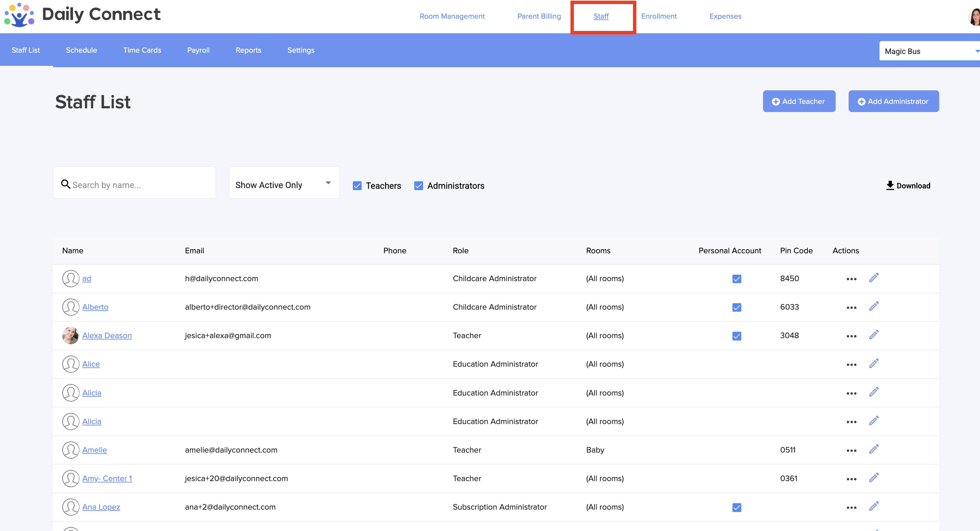Open three-dots actions menu for ad
The width and height of the screenshot is (980, 531).
(851, 279)
